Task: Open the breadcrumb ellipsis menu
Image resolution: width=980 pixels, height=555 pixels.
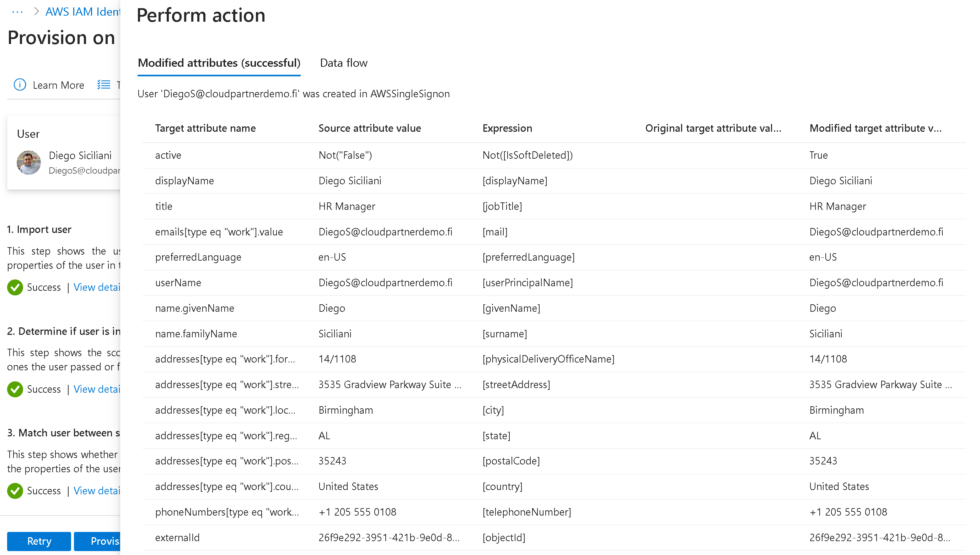Action: click(17, 12)
